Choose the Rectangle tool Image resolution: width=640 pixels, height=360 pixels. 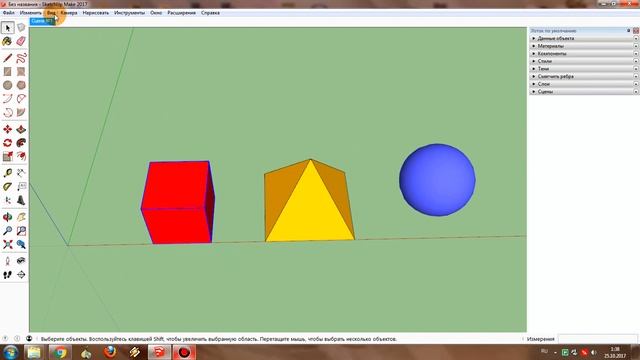click(x=7, y=71)
